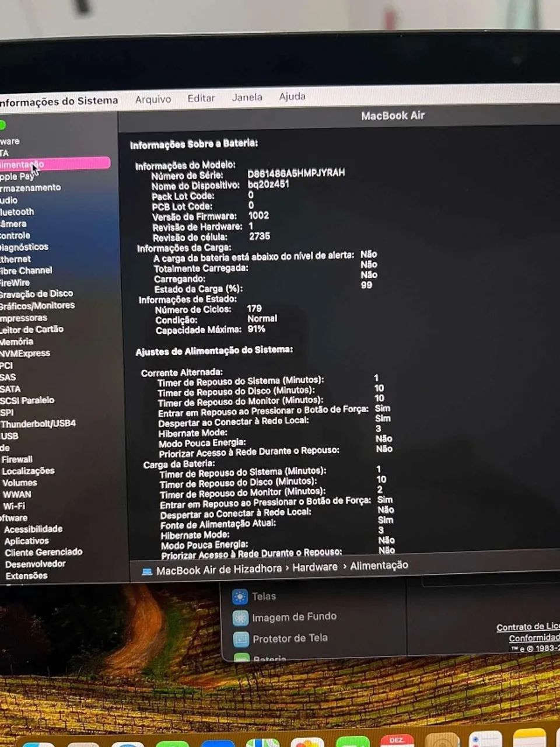Click the Estado da Carga value 99
Viewport: 560px width, 747px height.
click(366, 285)
